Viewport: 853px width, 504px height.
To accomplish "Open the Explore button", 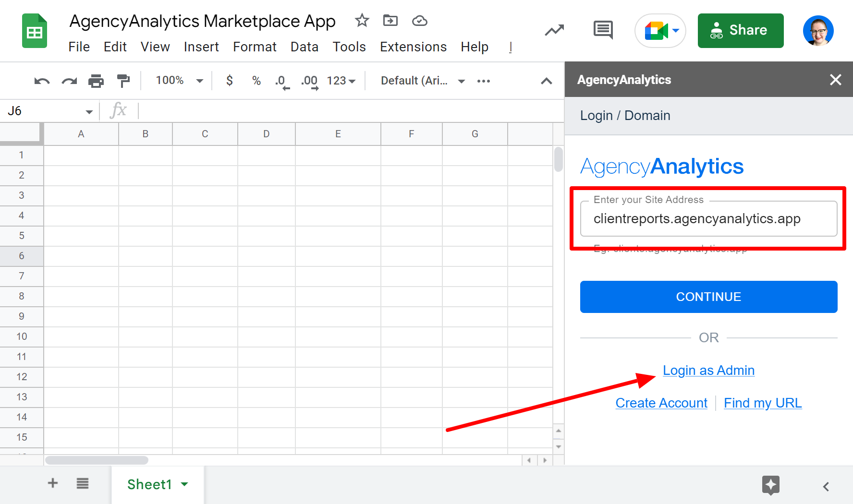I will point(771,485).
